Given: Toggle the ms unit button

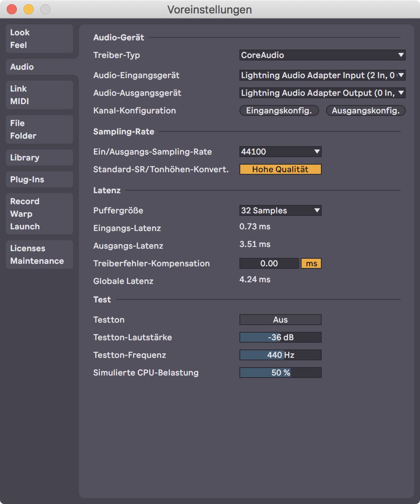Looking at the screenshot, I should pyautogui.click(x=311, y=263).
